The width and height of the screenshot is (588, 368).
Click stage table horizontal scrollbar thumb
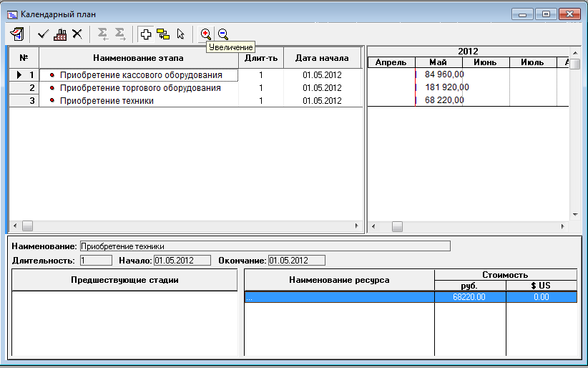(27, 226)
